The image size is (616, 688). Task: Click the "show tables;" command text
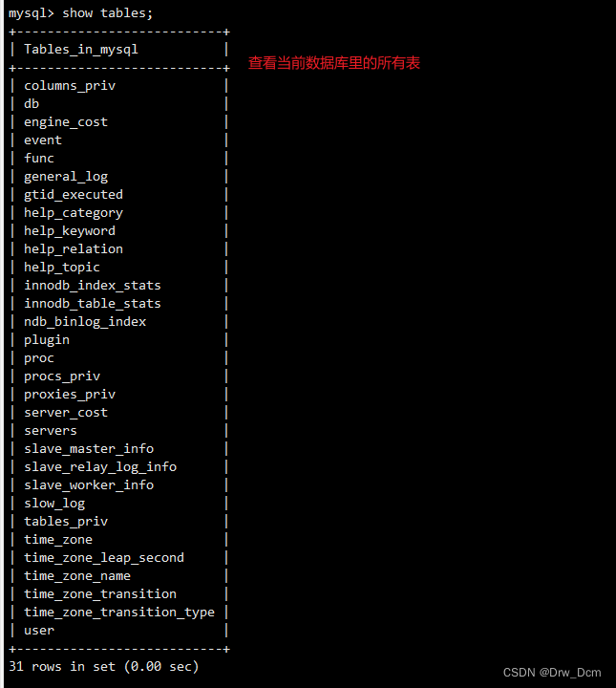pos(107,12)
